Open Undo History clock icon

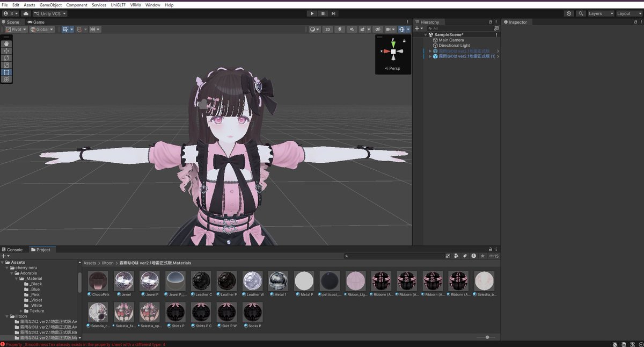(569, 13)
